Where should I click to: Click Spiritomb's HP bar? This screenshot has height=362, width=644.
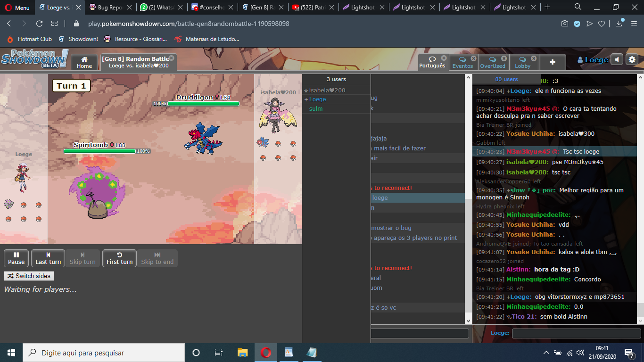[x=100, y=151]
